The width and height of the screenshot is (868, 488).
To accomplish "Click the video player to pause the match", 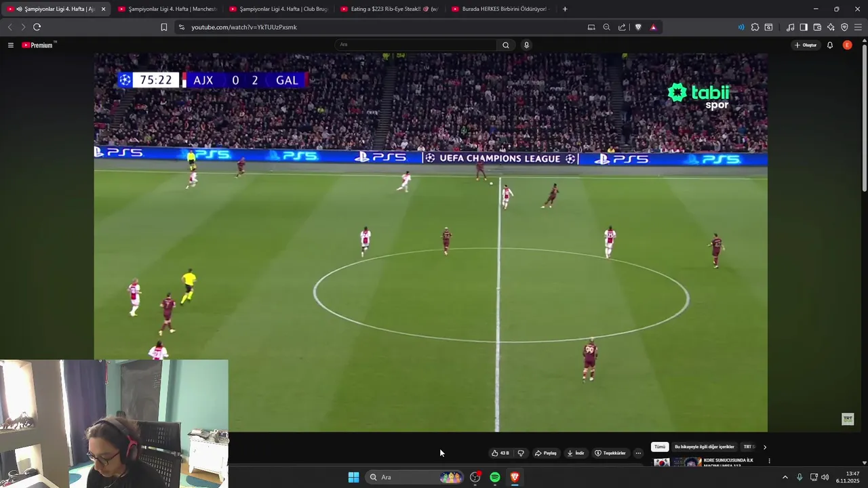I will (431, 242).
